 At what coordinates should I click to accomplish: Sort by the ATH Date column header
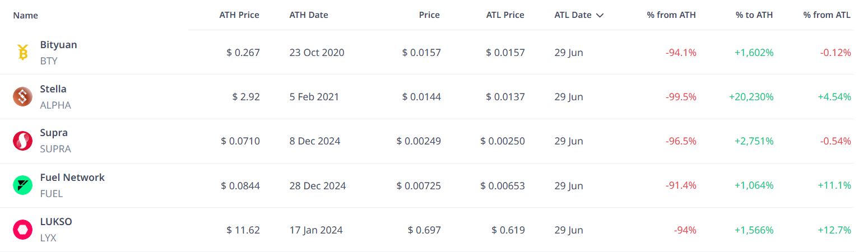pos(309,15)
